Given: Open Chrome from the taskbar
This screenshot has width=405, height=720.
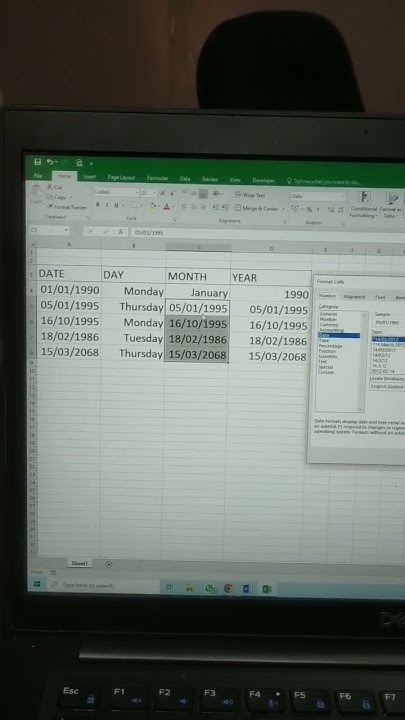Looking at the screenshot, I should [x=228, y=588].
